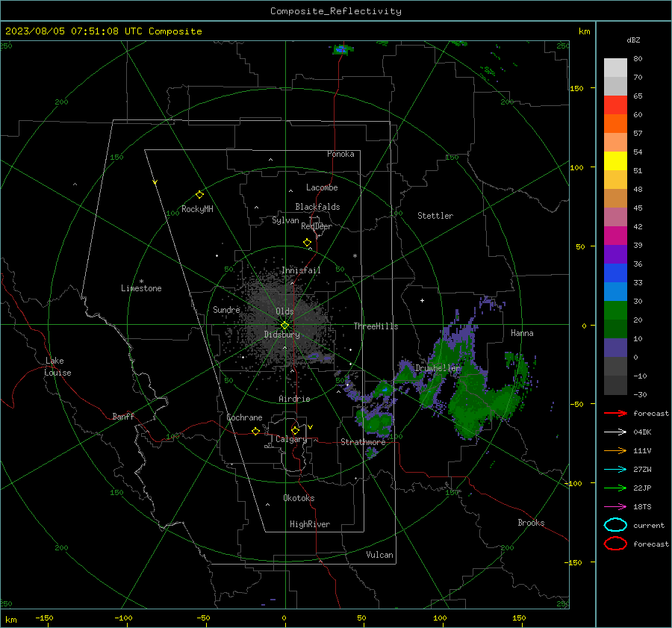This screenshot has height=628, width=672.
Task: Select the yellow diamond marker below RedDeer
Action: click(307, 243)
